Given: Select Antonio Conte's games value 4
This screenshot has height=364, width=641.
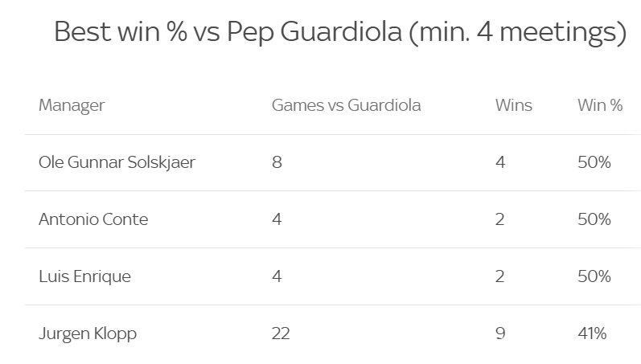Looking at the screenshot, I should pyautogui.click(x=277, y=219).
